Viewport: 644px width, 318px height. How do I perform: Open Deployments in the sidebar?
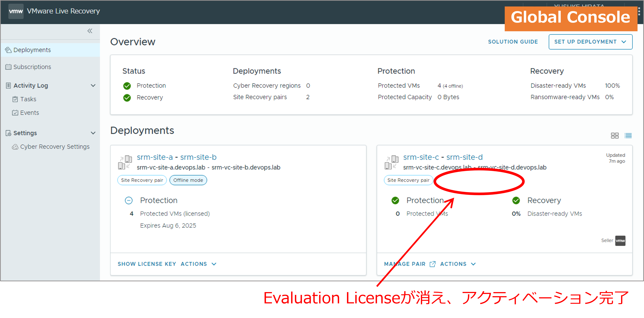pyautogui.click(x=50, y=50)
